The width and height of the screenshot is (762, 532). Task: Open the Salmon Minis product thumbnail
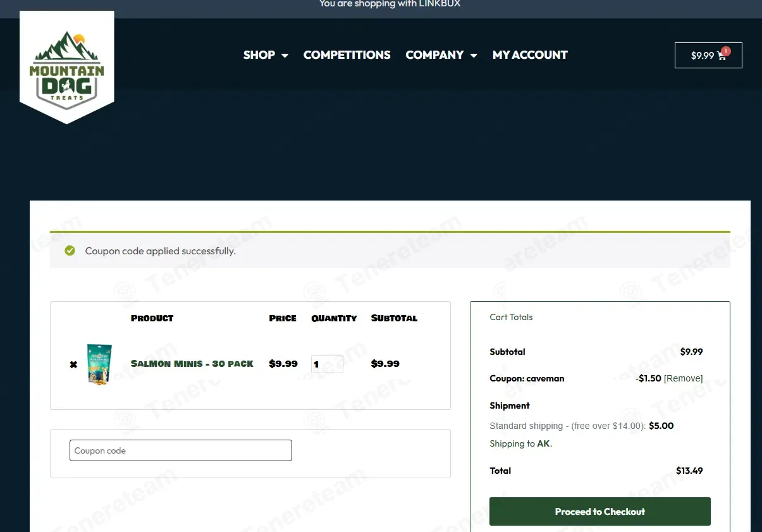(99, 365)
